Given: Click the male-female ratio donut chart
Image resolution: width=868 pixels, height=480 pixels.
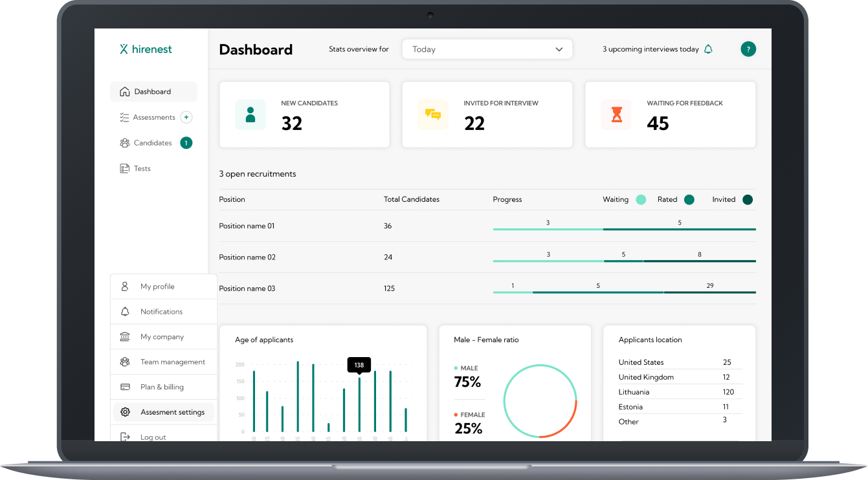Looking at the screenshot, I should [540, 401].
